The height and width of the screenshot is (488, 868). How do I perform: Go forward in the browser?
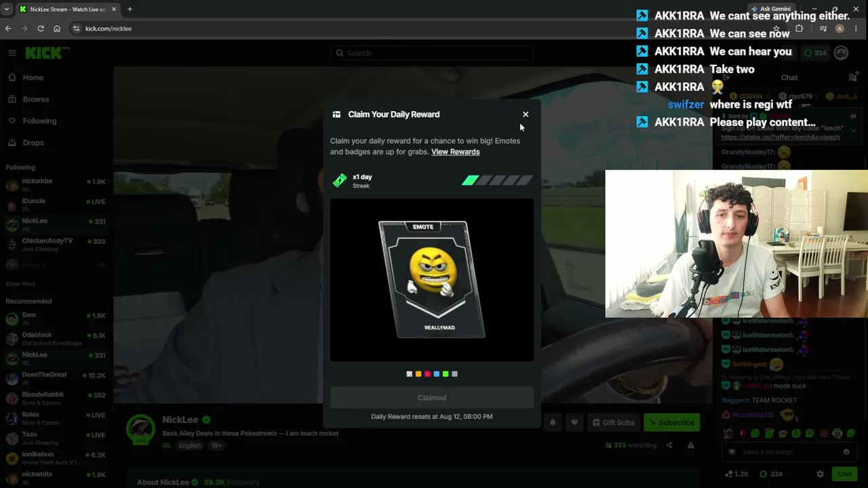[24, 28]
